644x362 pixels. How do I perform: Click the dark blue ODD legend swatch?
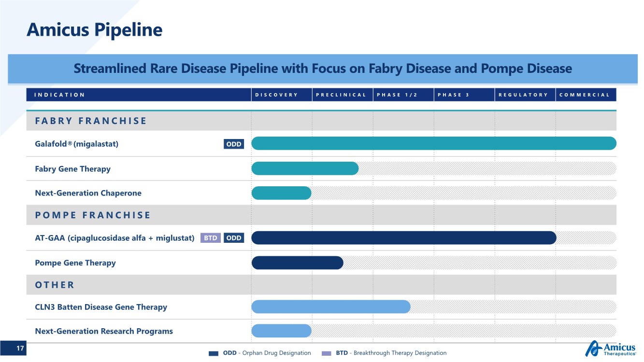pyautogui.click(x=214, y=353)
